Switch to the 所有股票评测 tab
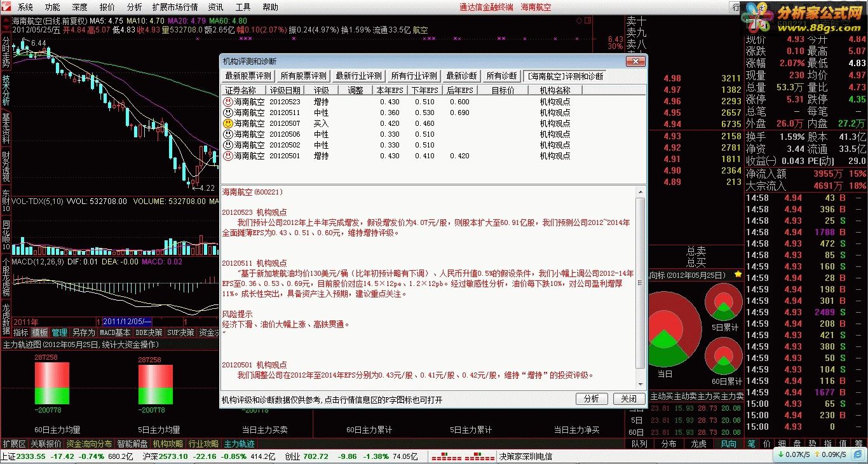 (303, 76)
